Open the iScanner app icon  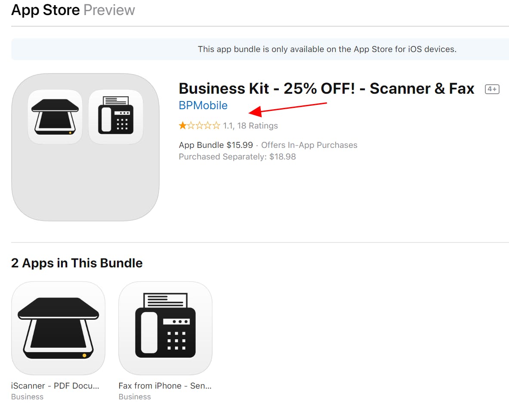(x=58, y=328)
